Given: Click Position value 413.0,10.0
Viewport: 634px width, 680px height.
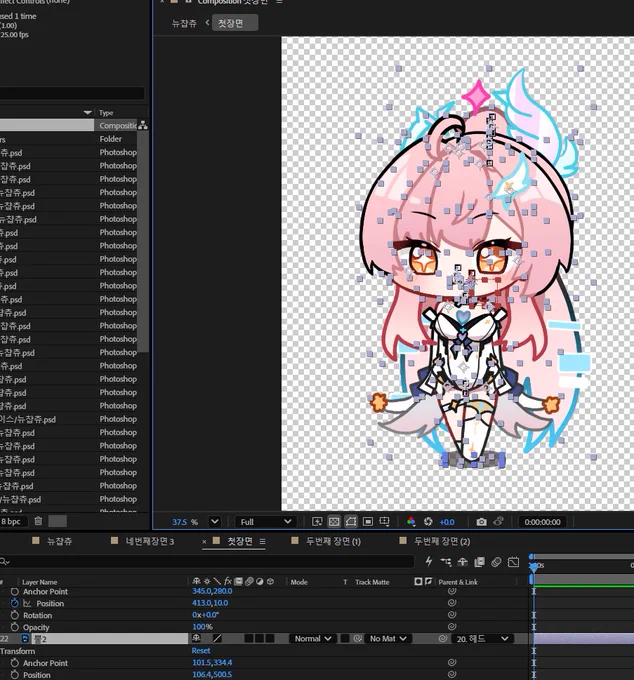Looking at the screenshot, I should pos(210,603).
